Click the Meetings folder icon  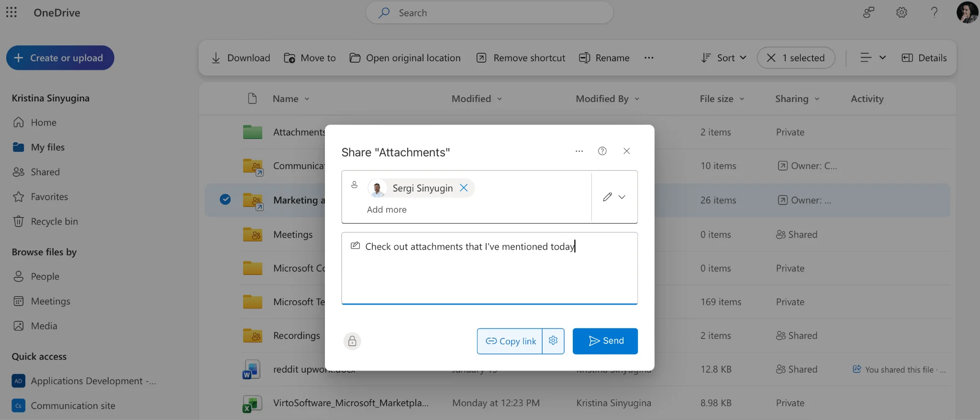pos(253,235)
